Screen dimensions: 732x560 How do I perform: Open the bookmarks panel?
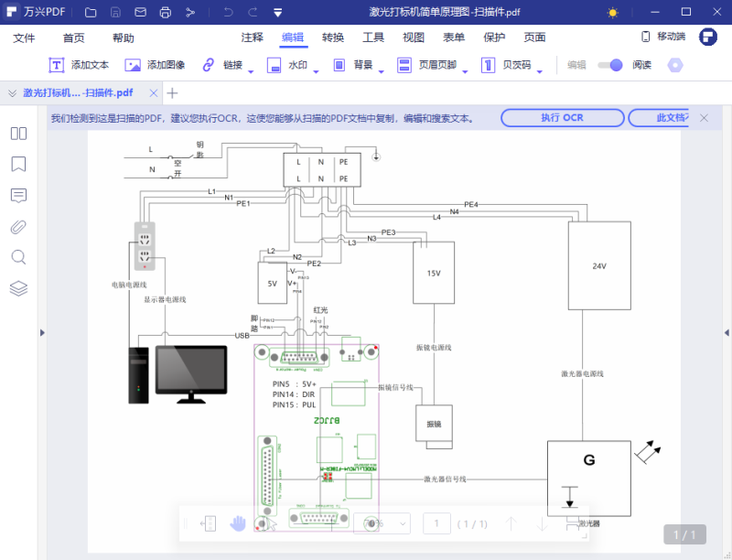[18, 165]
